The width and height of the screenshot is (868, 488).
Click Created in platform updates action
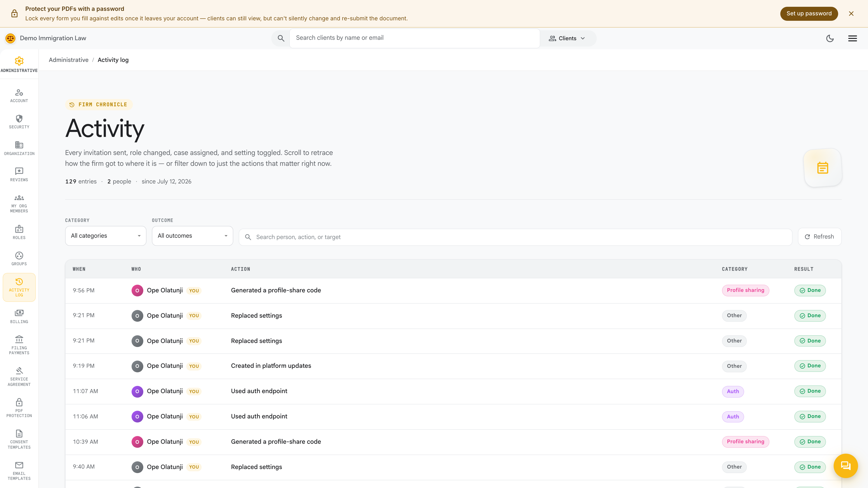(271, 366)
